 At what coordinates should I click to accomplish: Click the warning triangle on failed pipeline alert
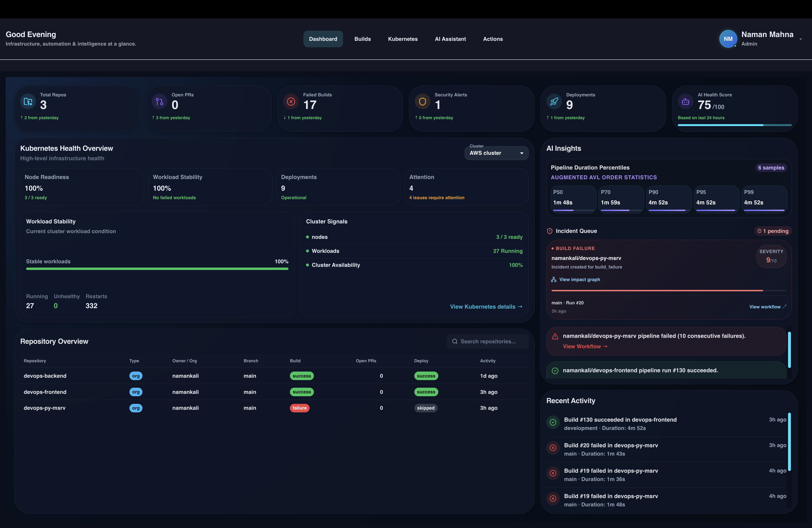(x=555, y=336)
